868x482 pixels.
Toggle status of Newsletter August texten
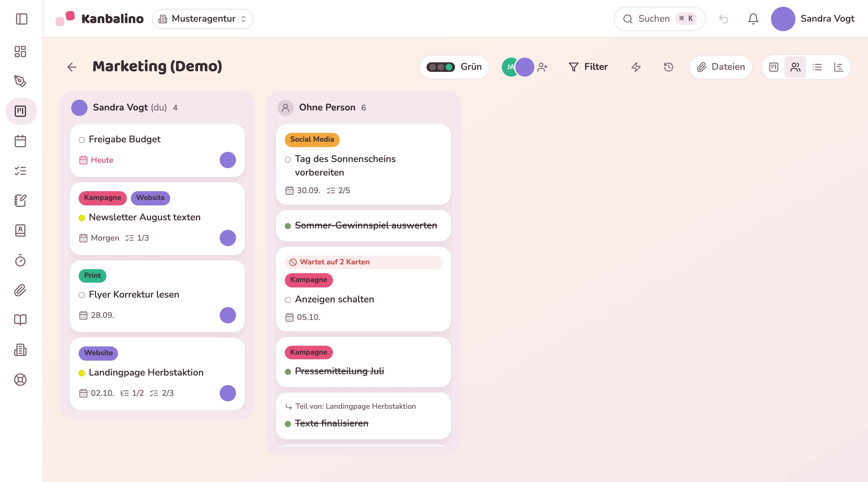(x=82, y=218)
